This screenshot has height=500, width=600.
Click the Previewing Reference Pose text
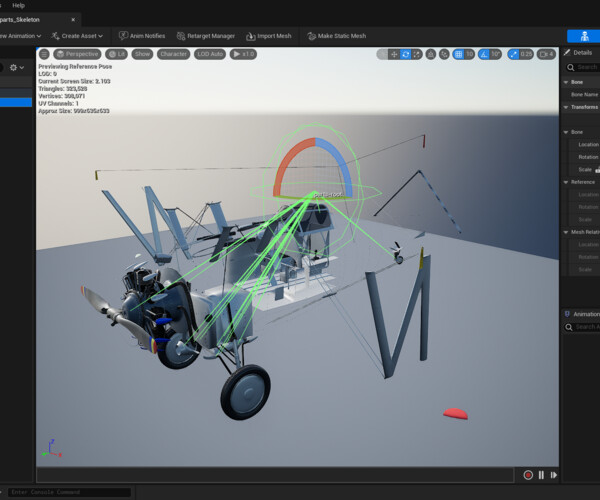tap(75, 67)
